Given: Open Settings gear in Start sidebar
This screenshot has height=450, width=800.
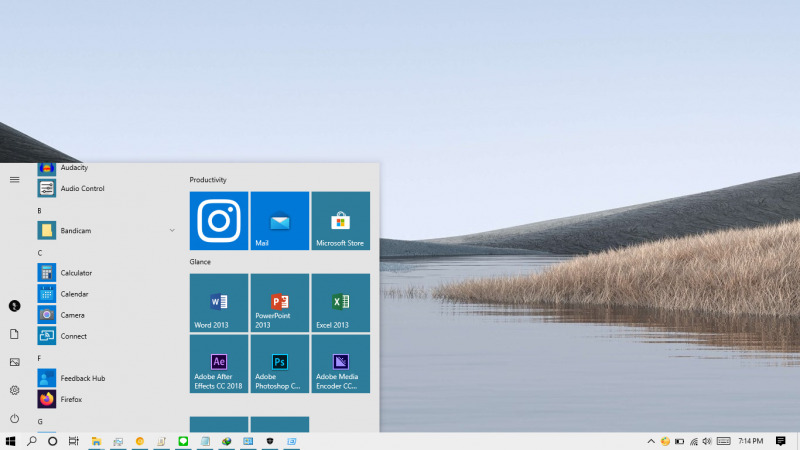Looking at the screenshot, I should 14,390.
